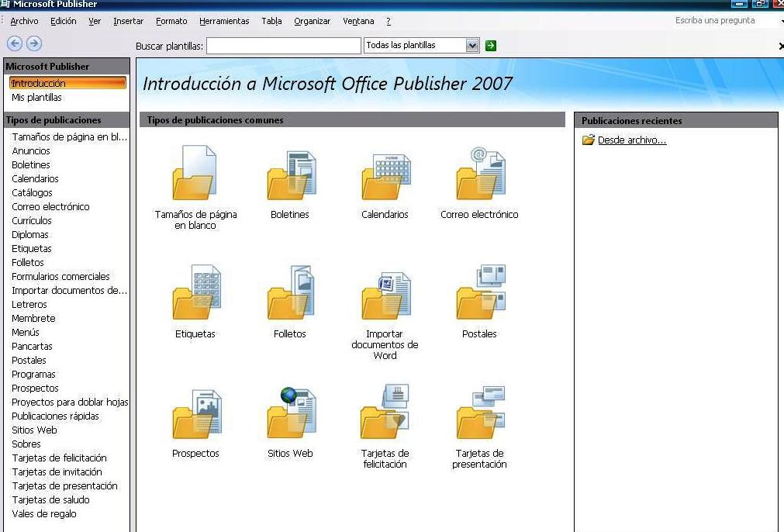Select Diplomas in the sidebar list

coord(30,234)
